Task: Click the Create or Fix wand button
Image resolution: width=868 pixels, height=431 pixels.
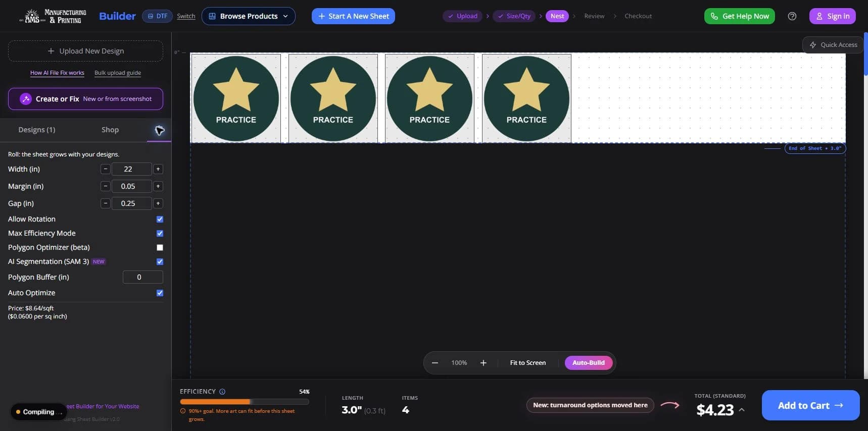Action: coord(85,99)
